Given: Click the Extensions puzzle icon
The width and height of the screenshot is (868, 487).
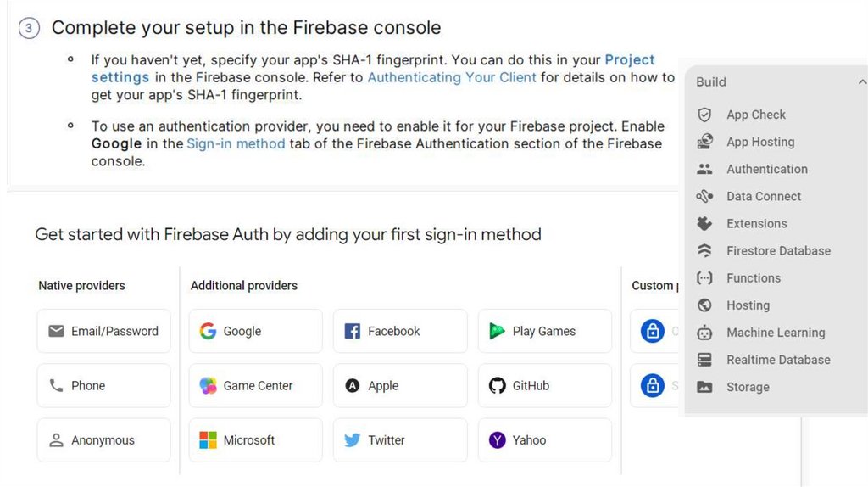Looking at the screenshot, I should pyautogui.click(x=704, y=223).
